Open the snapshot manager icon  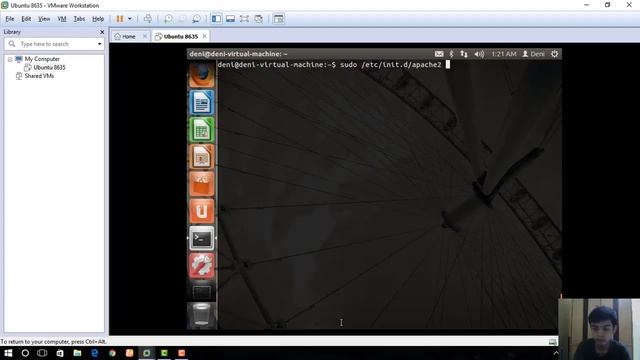click(x=196, y=19)
